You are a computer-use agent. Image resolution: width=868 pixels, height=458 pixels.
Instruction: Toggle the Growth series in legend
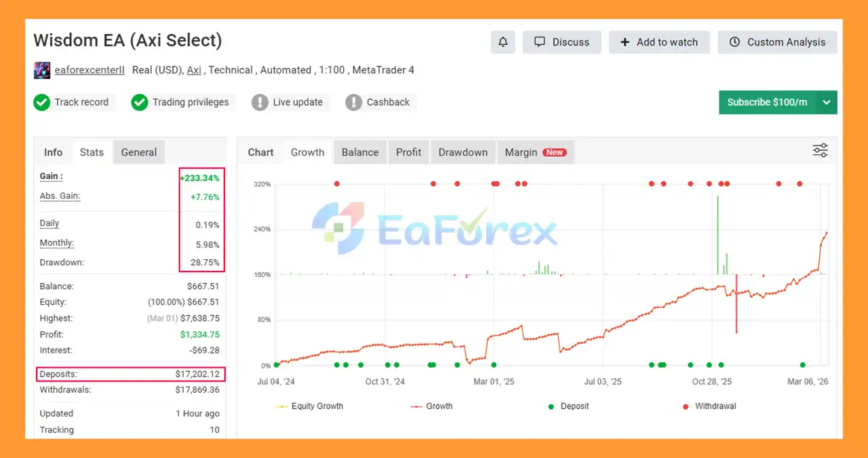(431, 406)
